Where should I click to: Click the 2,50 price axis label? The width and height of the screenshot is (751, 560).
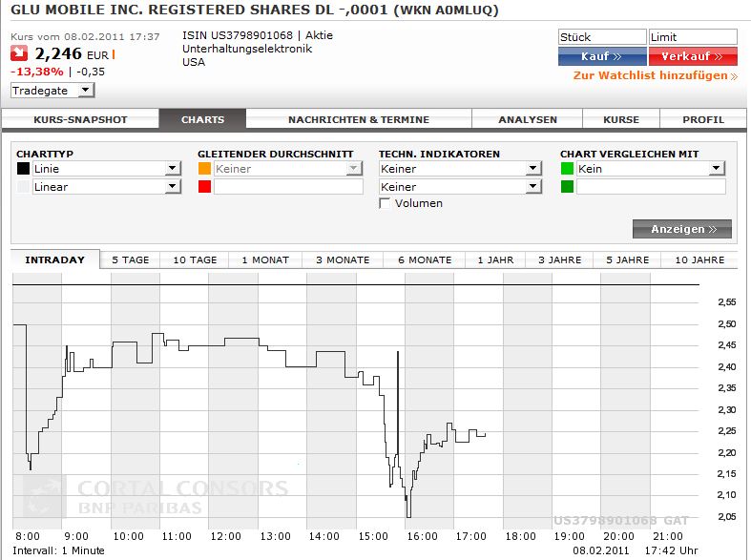(726, 324)
